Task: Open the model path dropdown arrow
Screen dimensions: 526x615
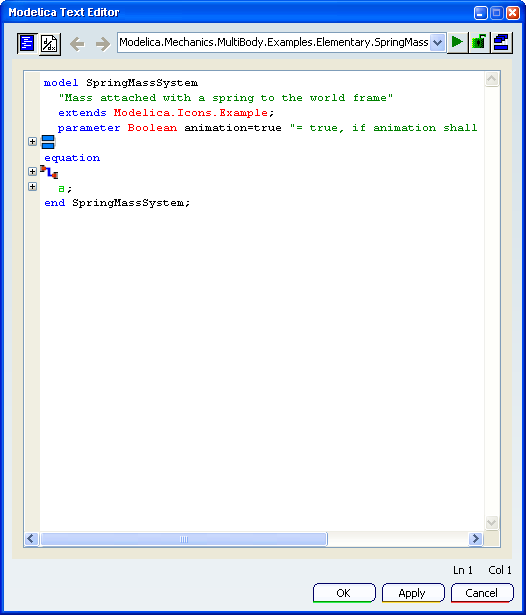Action: [437, 42]
